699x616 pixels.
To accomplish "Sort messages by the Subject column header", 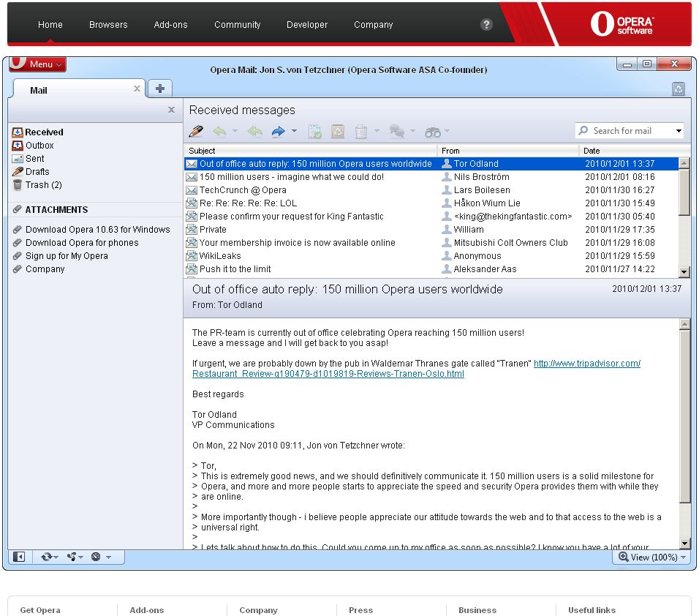I will [x=311, y=151].
